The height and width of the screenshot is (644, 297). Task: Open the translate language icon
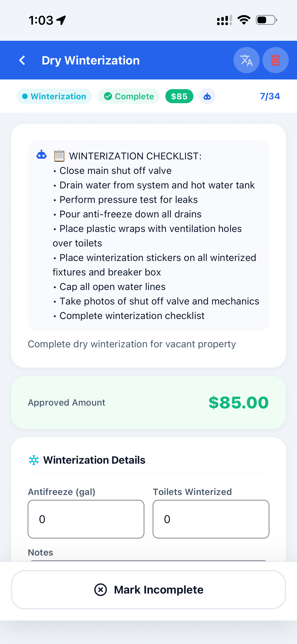246,60
